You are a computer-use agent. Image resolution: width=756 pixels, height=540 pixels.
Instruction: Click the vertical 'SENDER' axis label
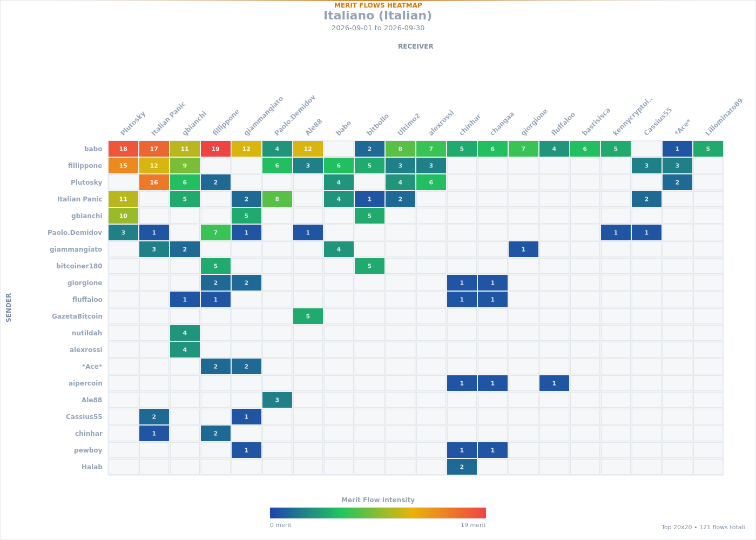point(9,308)
